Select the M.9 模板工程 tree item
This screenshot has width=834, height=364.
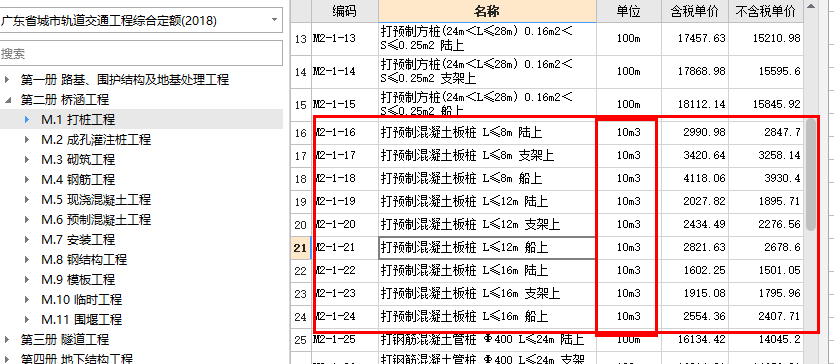coord(78,279)
